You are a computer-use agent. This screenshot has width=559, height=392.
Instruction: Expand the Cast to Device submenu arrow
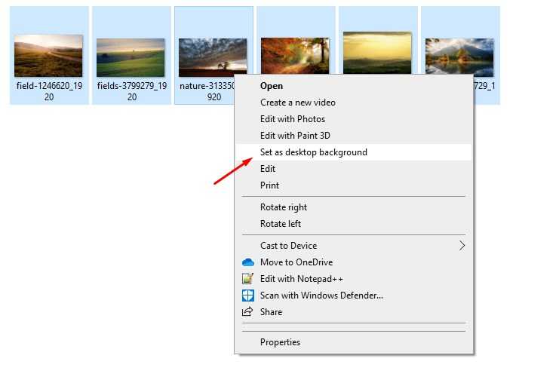462,246
